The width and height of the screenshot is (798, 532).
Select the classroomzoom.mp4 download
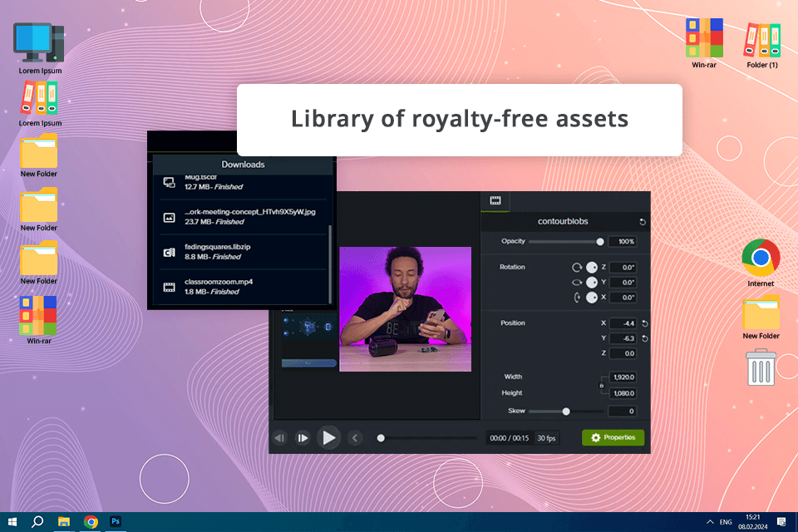(x=244, y=287)
